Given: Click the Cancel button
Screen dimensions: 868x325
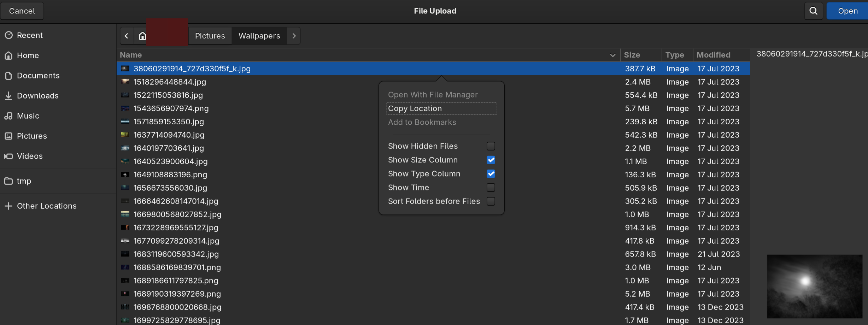Looking at the screenshot, I should click(x=22, y=11).
